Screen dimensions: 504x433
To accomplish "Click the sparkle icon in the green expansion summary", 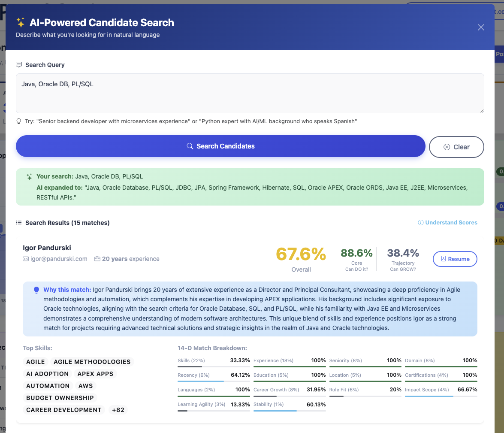I will (29, 177).
